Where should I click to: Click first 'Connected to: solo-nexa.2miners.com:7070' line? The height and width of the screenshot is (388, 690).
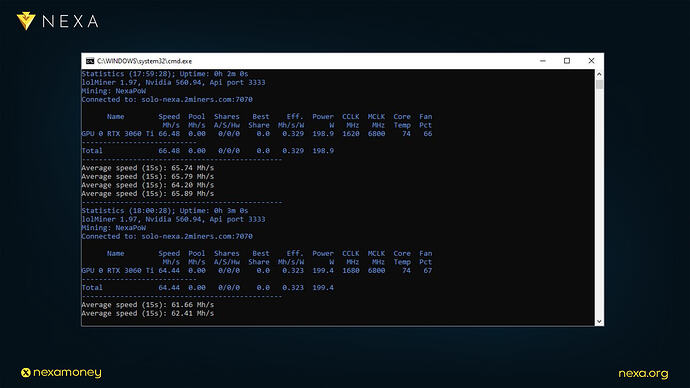coord(167,99)
